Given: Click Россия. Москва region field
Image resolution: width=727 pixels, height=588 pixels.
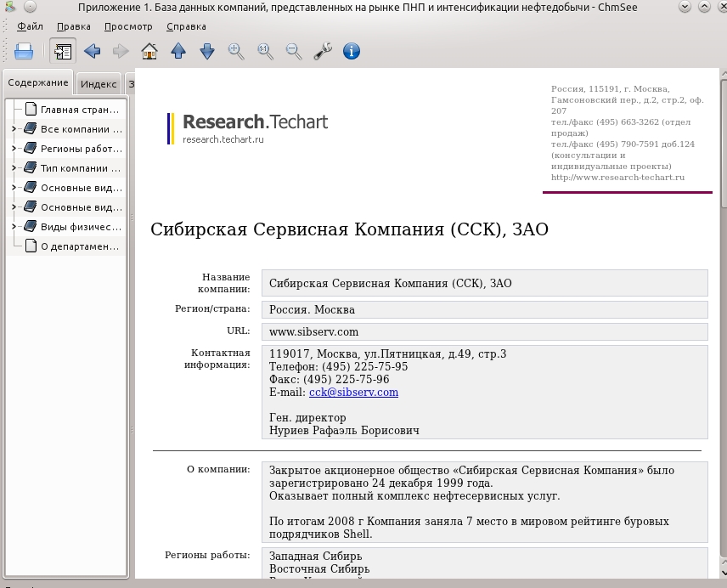Looking at the screenshot, I should tap(484, 310).
